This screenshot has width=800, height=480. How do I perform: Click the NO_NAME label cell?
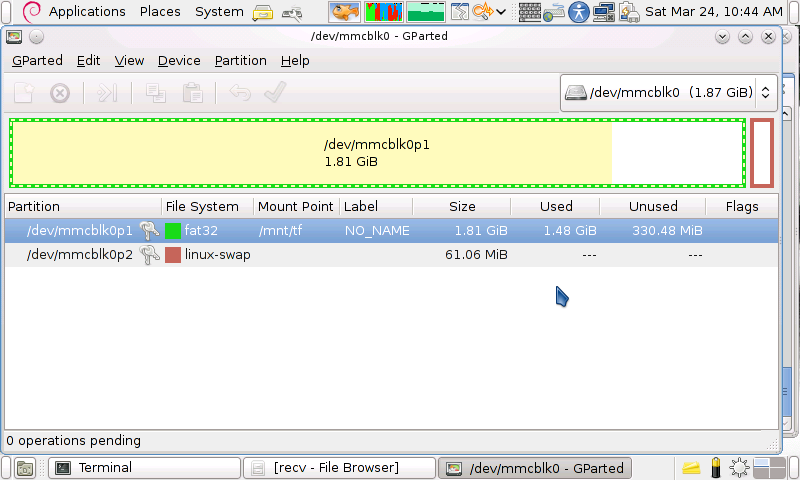click(377, 231)
